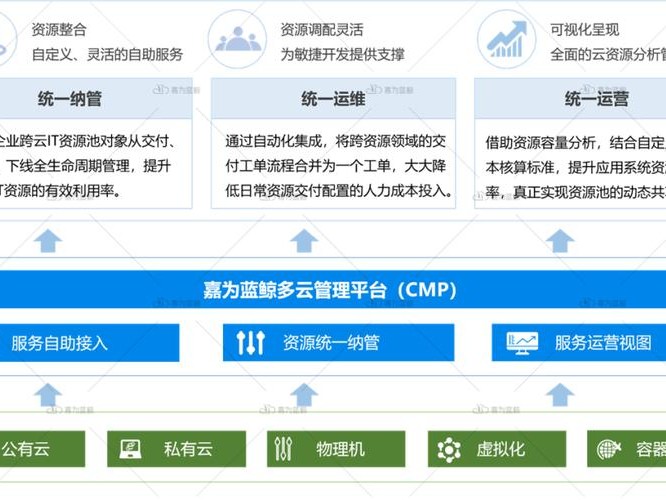
Task: Click the 统一运维 header
Action: tap(333, 99)
